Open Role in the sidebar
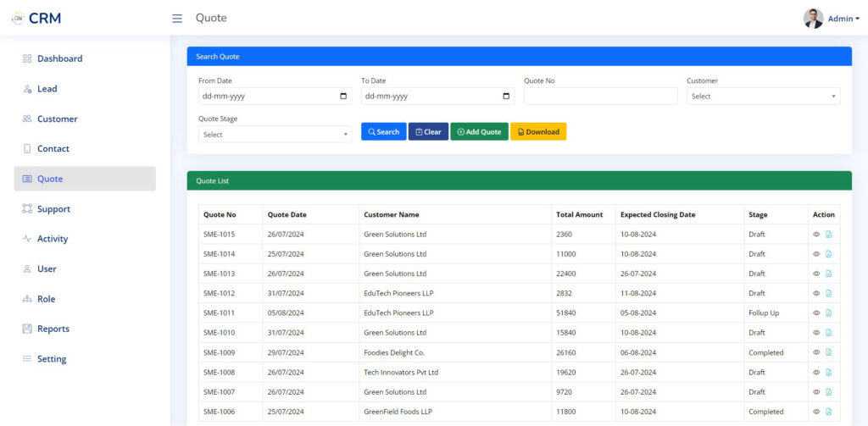 coord(85,299)
